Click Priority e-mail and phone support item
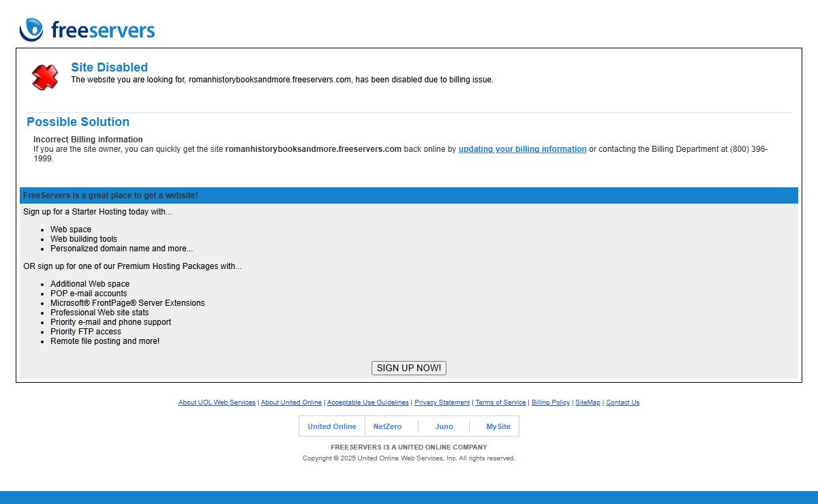The width and height of the screenshot is (818, 504). 110,322
